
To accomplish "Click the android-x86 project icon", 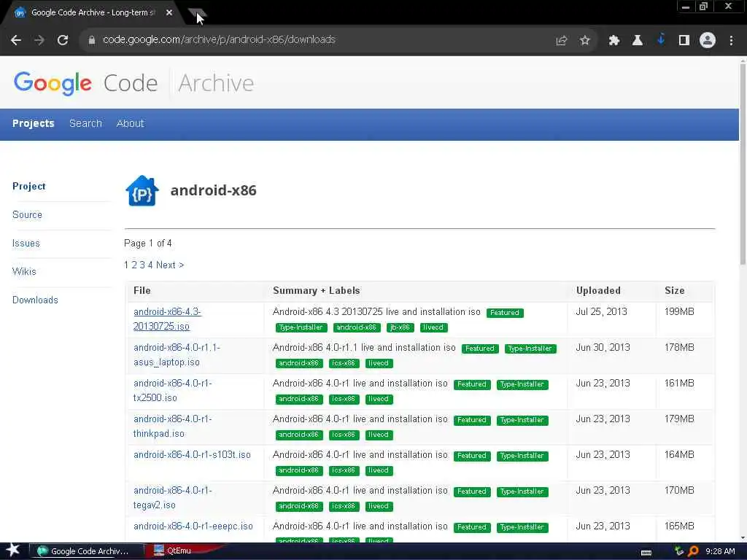I will (142, 191).
